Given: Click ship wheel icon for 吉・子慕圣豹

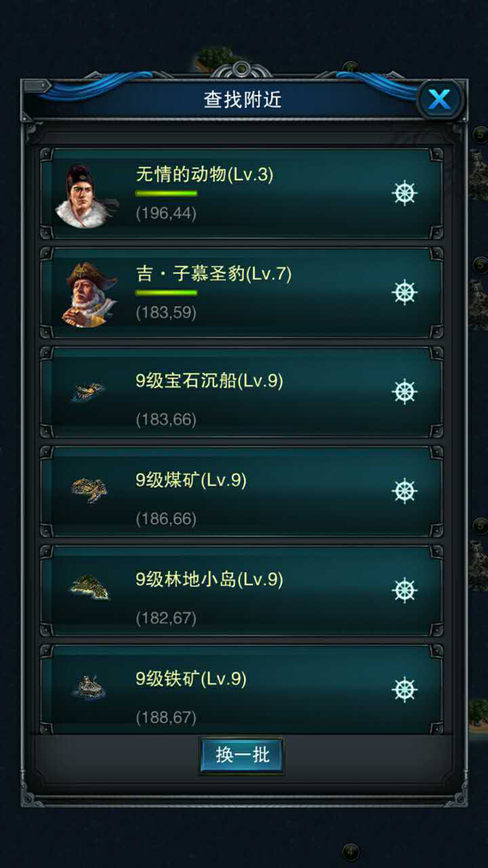Looking at the screenshot, I should pyautogui.click(x=404, y=292).
